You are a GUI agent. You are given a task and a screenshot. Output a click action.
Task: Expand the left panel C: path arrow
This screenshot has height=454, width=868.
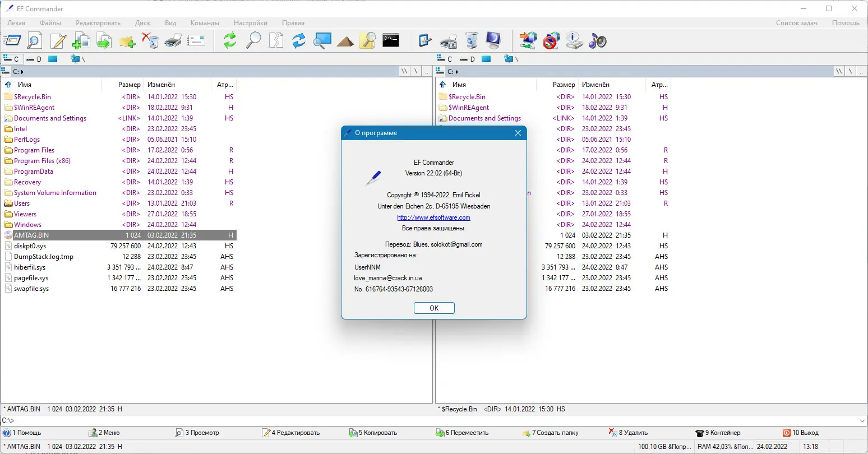tap(22, 72)
